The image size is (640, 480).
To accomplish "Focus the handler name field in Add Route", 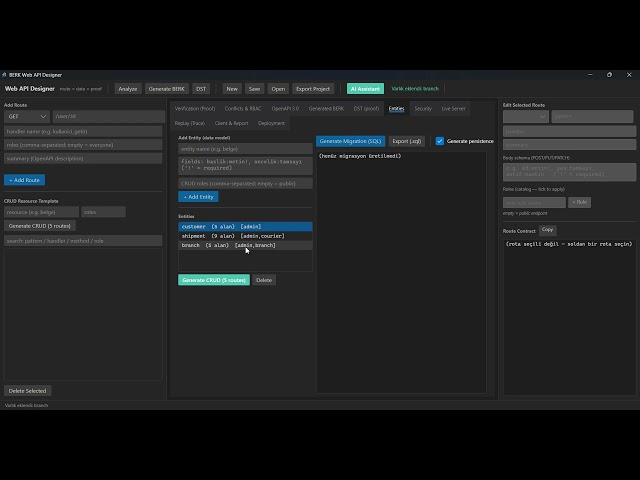I will click(x=83, y=131).
